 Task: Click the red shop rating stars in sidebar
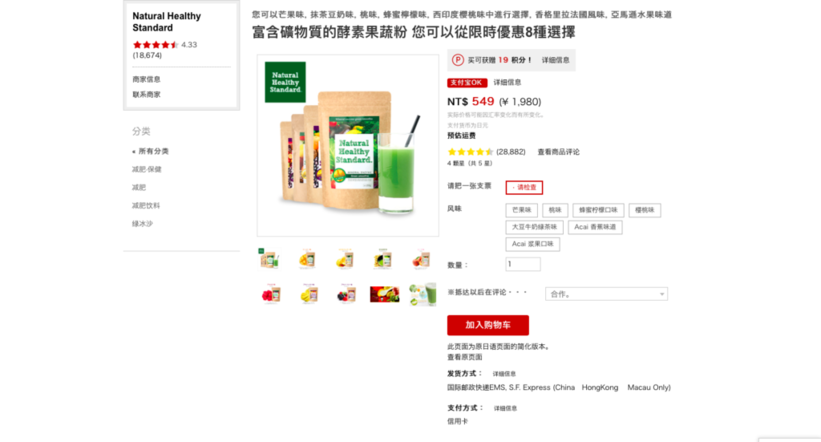(156, 45)
